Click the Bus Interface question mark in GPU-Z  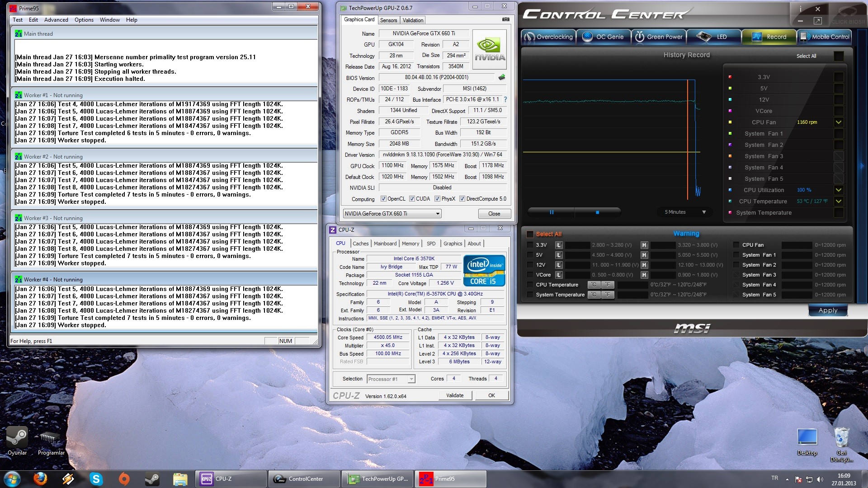505,99
